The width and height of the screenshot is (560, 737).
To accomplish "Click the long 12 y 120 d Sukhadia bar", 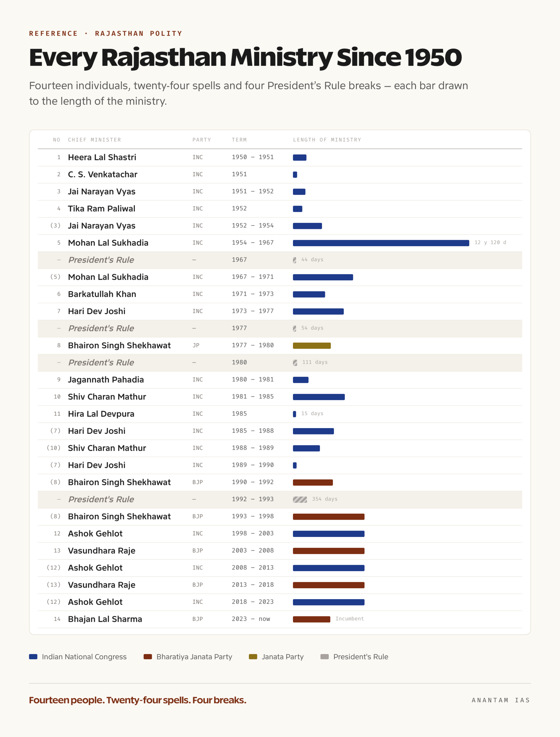I will [x=381, y=243].
